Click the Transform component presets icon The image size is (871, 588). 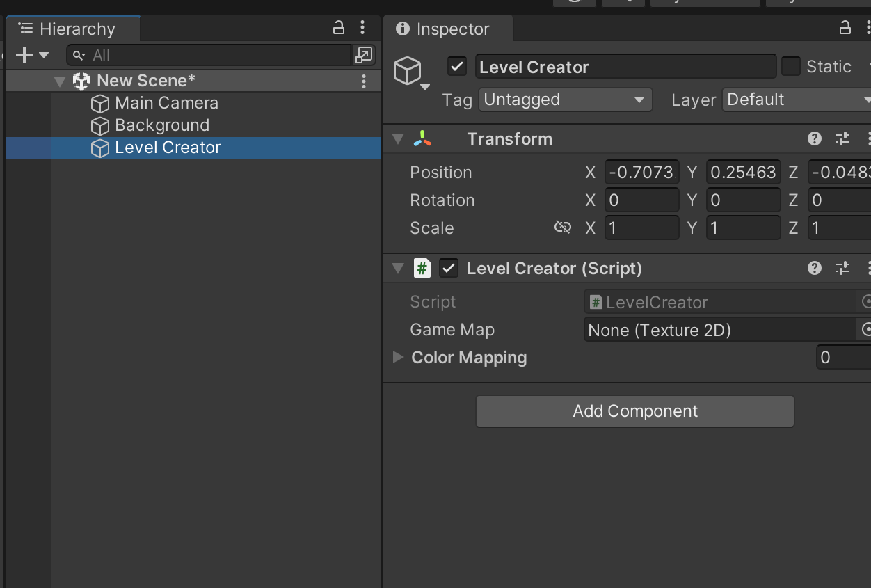[x=842, y=138]
